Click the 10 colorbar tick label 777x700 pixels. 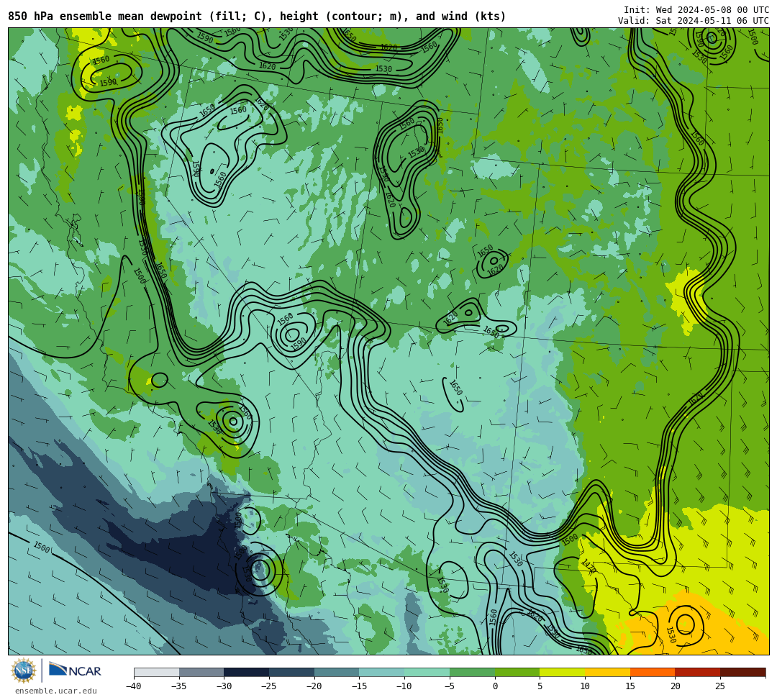(585, 686)
